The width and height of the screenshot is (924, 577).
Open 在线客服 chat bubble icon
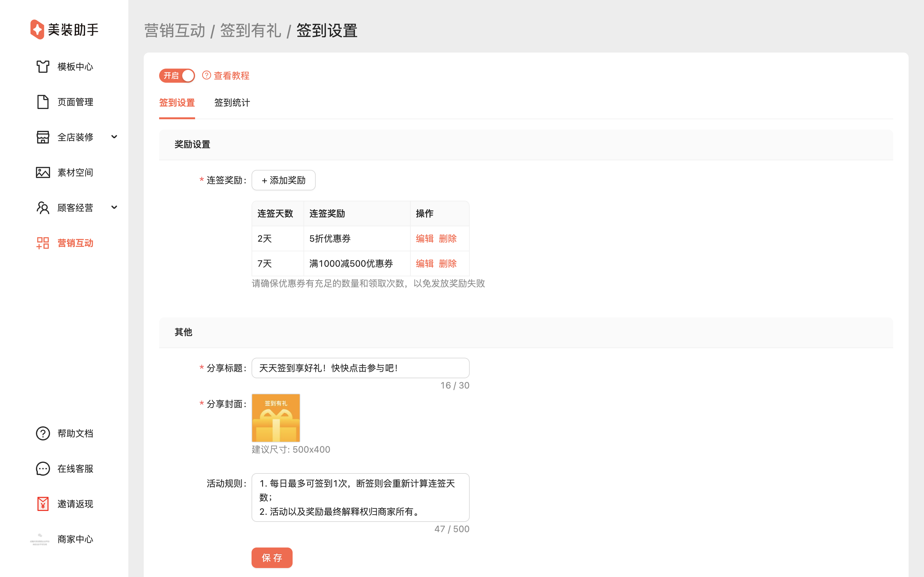click(x=43, y=469)
